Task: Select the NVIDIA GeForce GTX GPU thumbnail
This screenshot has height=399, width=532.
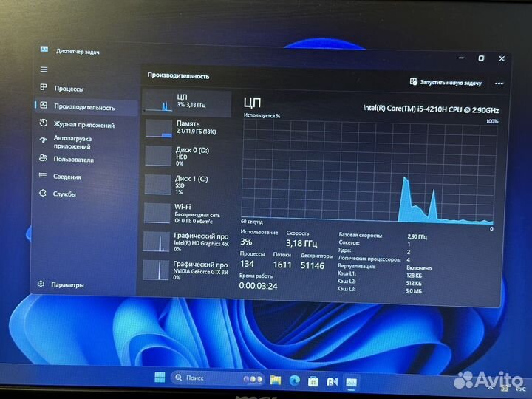Action: point(155,270)
